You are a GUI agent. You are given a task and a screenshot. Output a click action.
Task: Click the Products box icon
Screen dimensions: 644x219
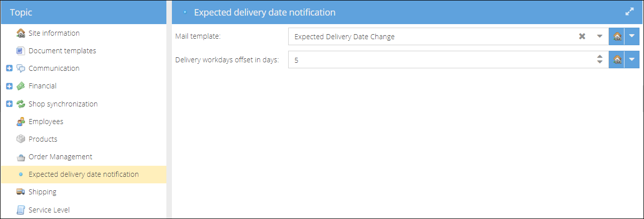pyautogui.click(x=21, y=139)
